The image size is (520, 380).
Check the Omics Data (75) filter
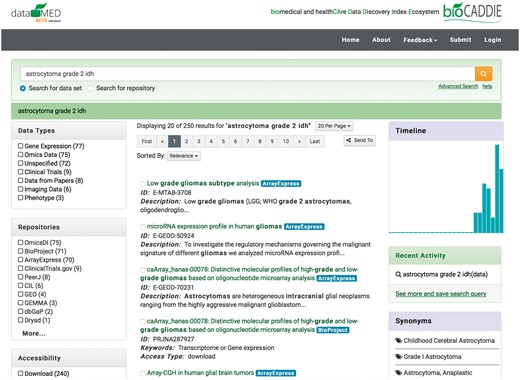point(20,154)
